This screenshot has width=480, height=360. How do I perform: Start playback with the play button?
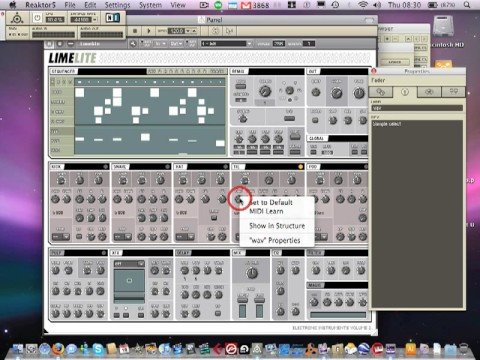[149, 31]
